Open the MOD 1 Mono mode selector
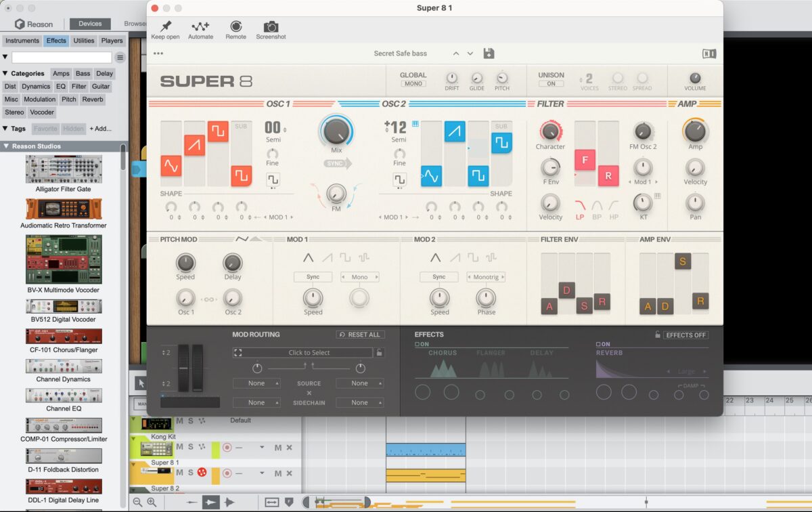The width and height of the screenshot is (812, 512). 359,277
